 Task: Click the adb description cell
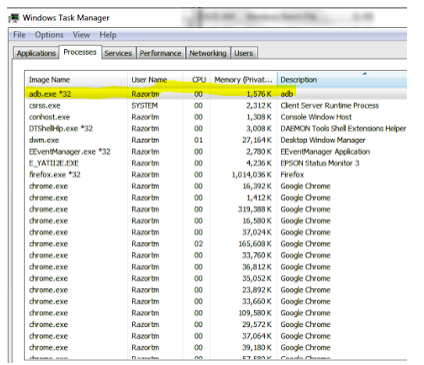[x=287, y=94]
